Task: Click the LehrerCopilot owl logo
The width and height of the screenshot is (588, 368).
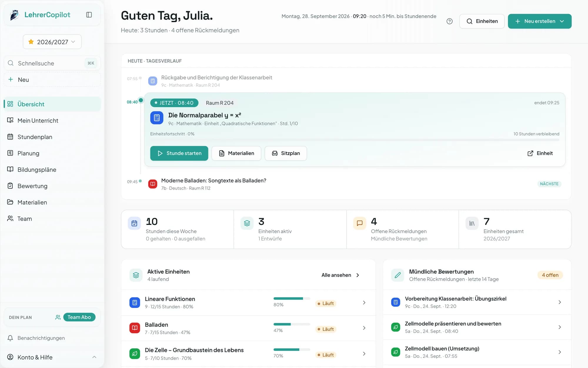Action: tap(14, 15)
